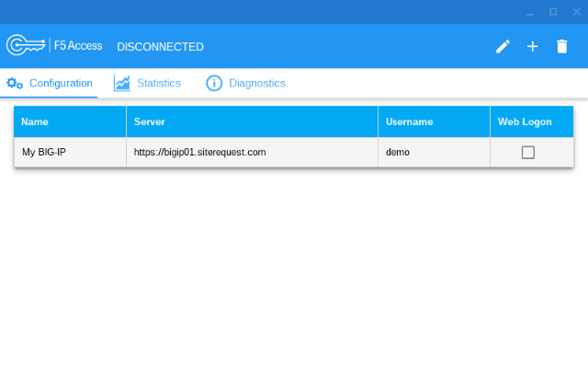Close the F5 Access window
This screenshot has width=588, height=368.
click(577, 12)
